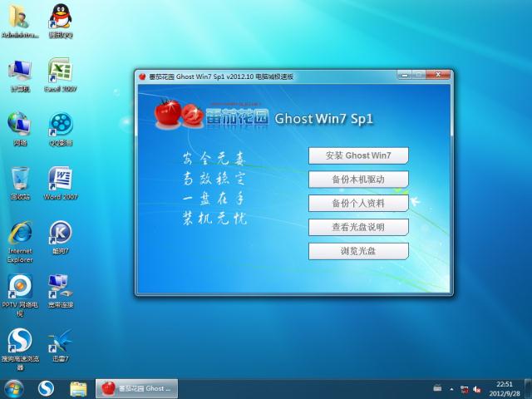The width and height of the screenshot is (532, 399).
Task: Launch the Word 2007 desktop shortcut
Action: coord(61,183)
